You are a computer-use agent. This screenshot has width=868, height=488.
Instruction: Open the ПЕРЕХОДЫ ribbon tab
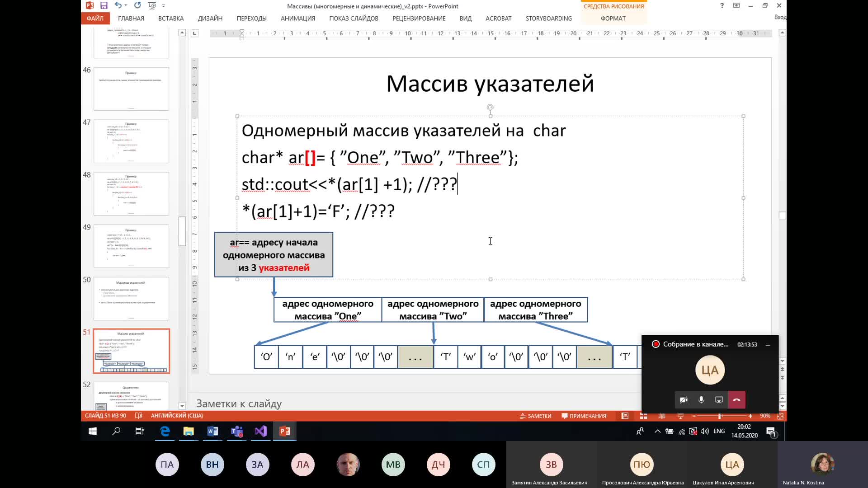coord(251,18)
